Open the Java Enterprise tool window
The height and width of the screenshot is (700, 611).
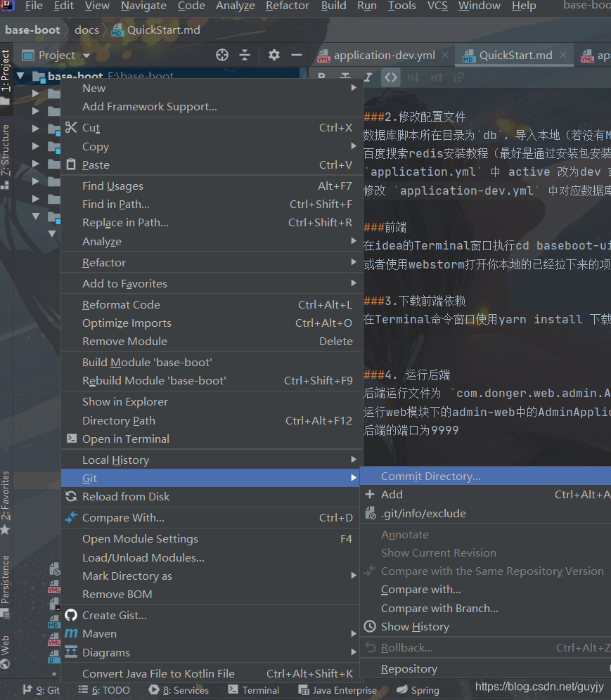(x=337, y=690)
